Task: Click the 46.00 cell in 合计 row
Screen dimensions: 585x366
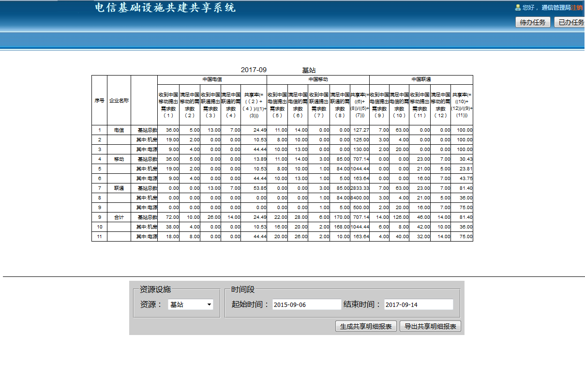Action: [420, 218]
